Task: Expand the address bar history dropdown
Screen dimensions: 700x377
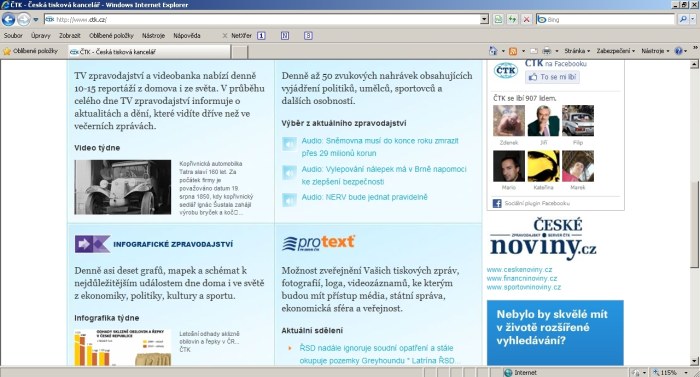Action: [485, 20]
